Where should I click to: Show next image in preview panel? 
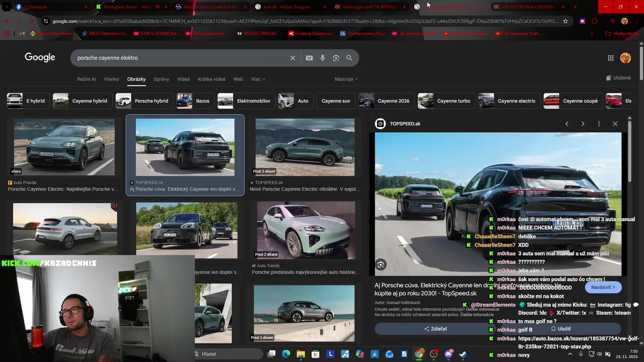click(x=583, y=124)
